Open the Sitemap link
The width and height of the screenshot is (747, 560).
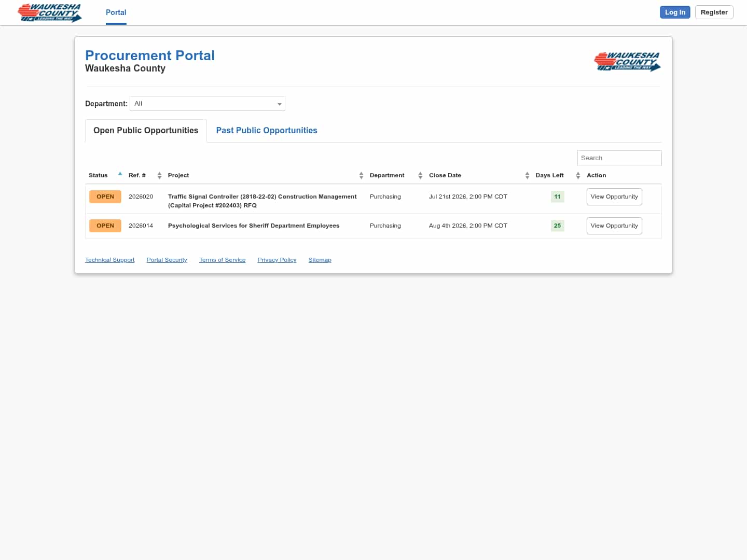click(x=320, y=260)
